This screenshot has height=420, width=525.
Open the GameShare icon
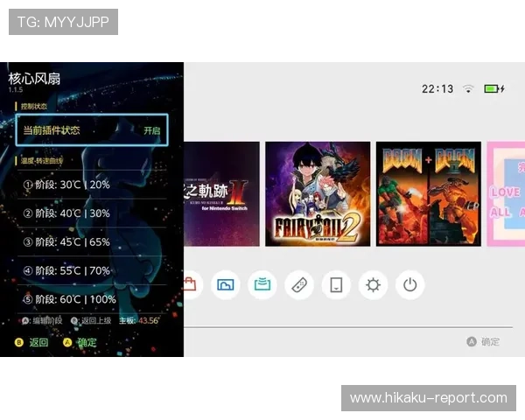[262, 285]
